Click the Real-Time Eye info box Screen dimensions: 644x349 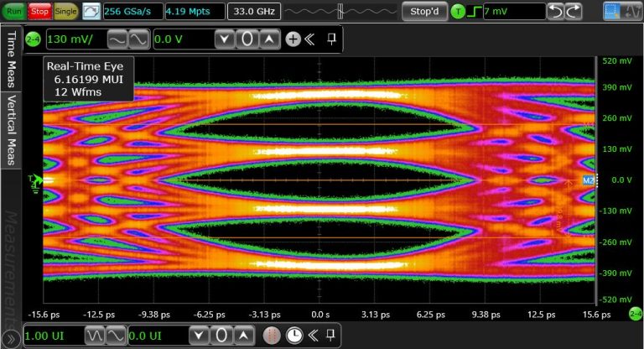tap(88, 79)
